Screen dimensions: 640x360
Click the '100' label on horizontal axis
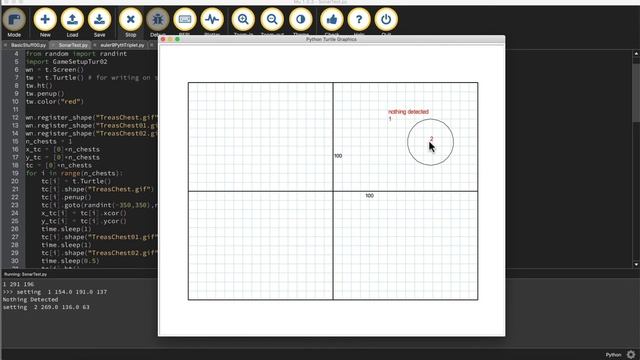coord(369,196)
